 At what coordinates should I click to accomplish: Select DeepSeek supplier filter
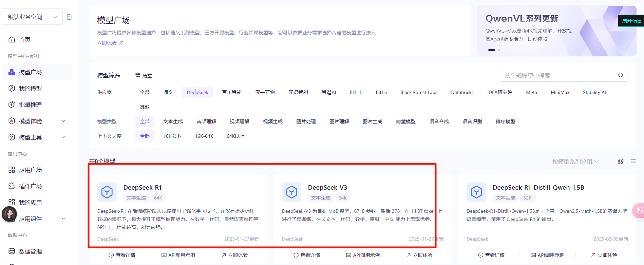[197, 92]
